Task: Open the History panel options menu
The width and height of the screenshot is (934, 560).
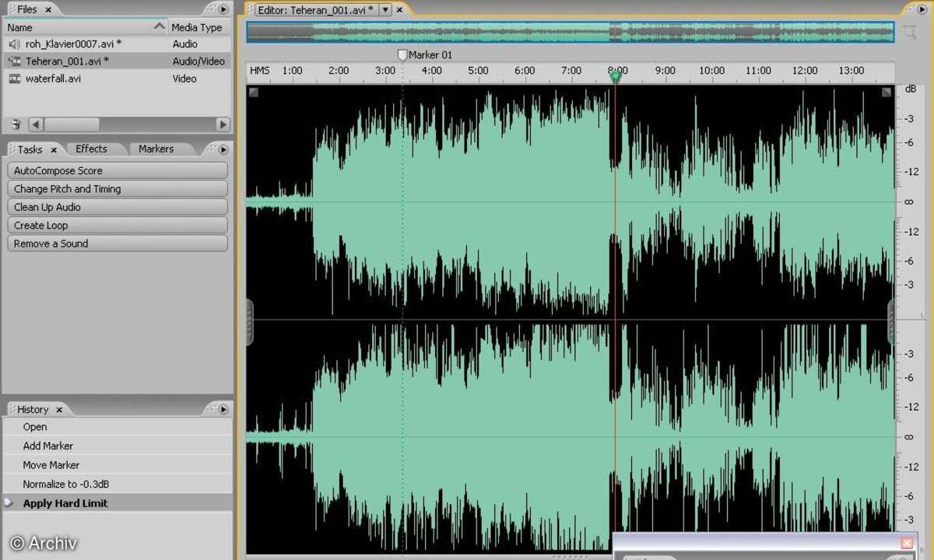Action: (223, 409)
